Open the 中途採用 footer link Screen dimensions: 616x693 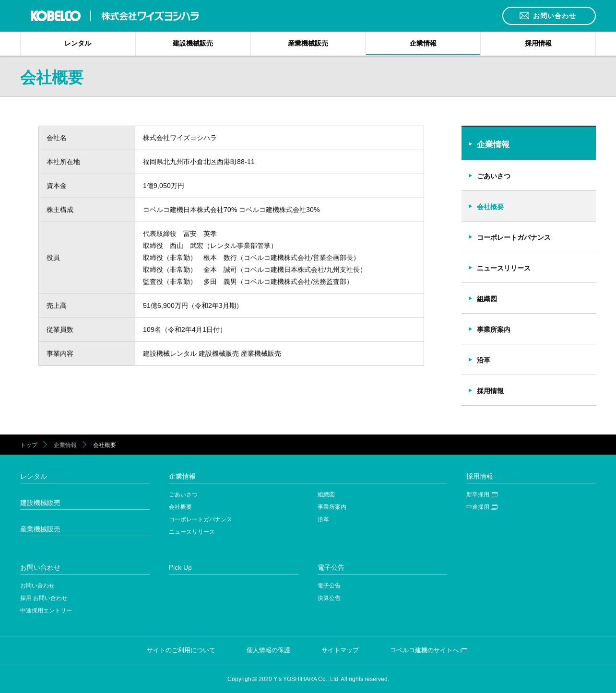tap(478, 507)
